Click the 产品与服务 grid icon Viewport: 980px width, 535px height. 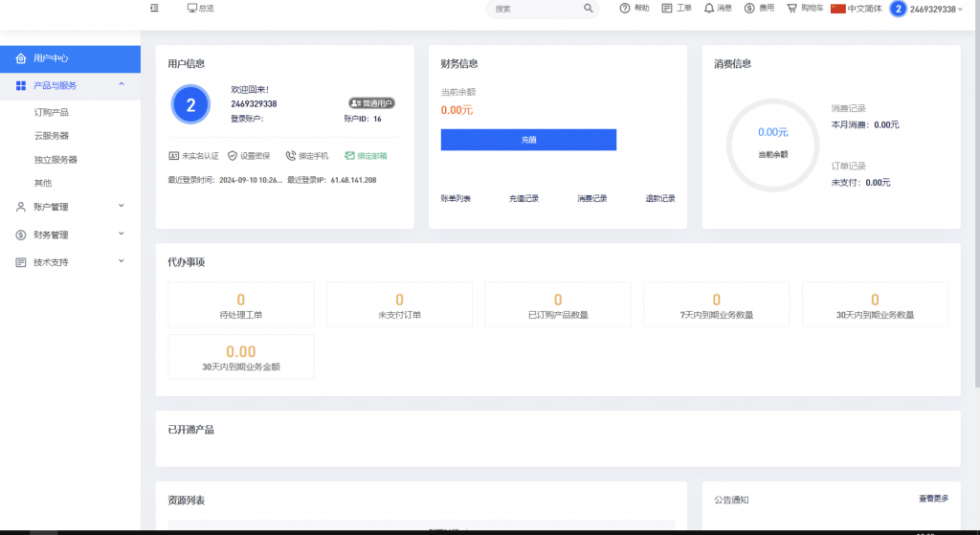(21, 85)
